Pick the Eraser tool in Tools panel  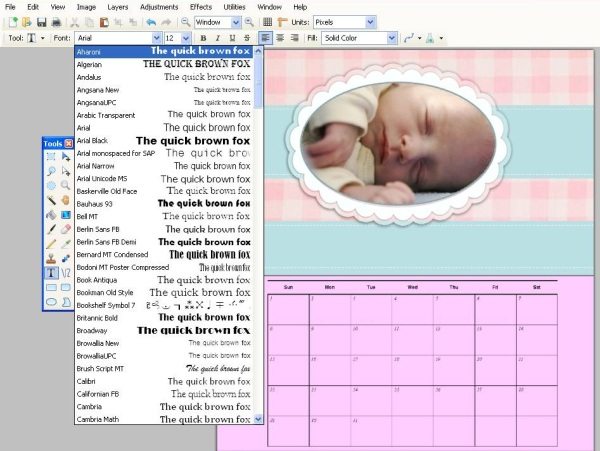tap(65, 229)
